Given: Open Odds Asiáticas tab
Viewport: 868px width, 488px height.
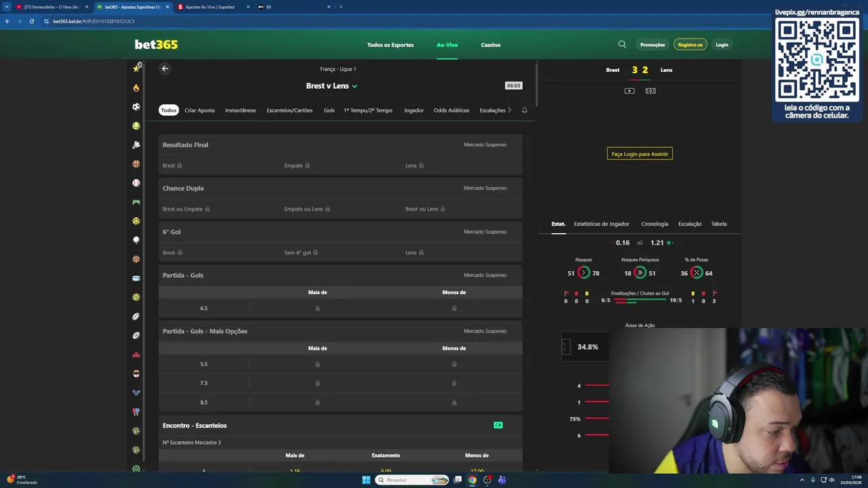Looking at the screenshot, I should (x=452, y=110).
